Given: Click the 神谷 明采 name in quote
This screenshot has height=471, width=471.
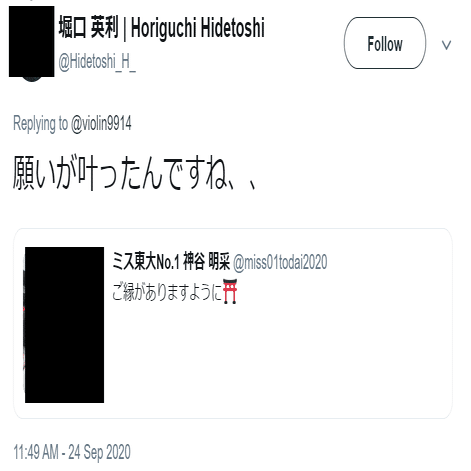Looking at the screenshot, I should click(207, 262).
